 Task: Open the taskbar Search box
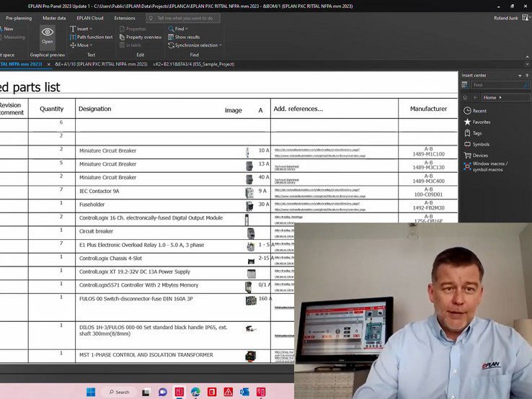point(119,393)
